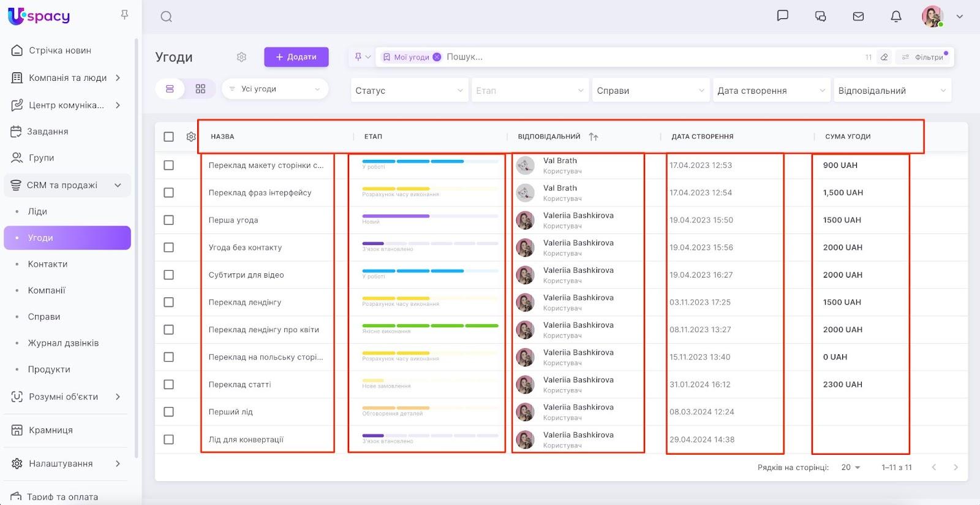980x505 pixels.
Task: Click the table column settings gear
Action: tap(191, 137)
